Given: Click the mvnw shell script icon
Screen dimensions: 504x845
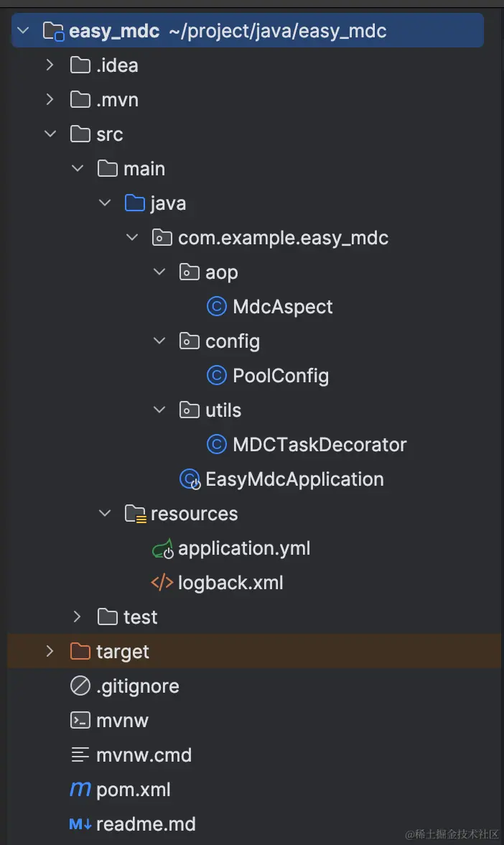Looking at the screenshot, I should point(80,721).
